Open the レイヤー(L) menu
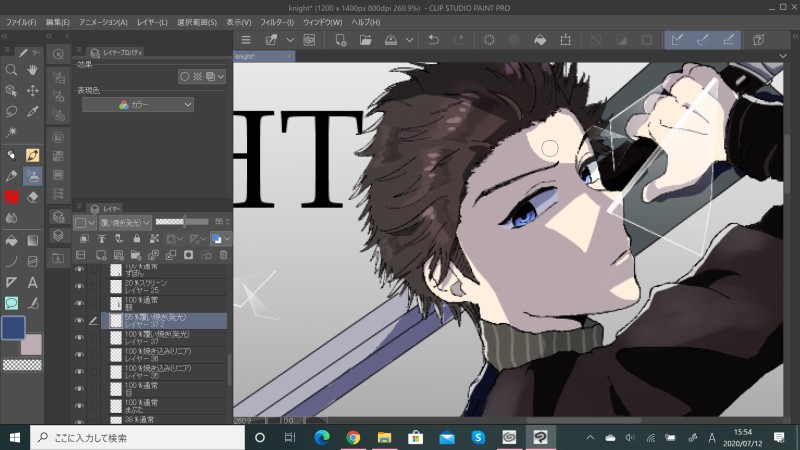This screenshot has height=450, width=800. [x=152, y=22]
